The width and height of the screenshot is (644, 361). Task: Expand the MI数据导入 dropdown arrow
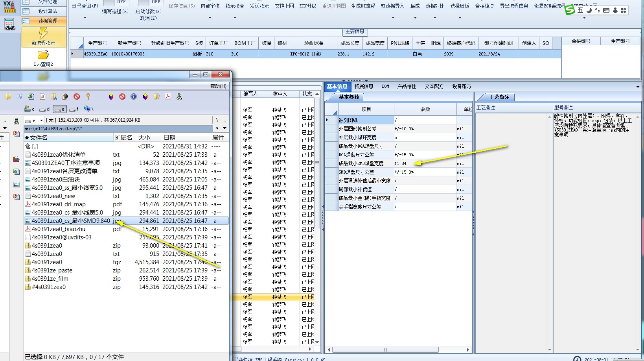(392, 18)
